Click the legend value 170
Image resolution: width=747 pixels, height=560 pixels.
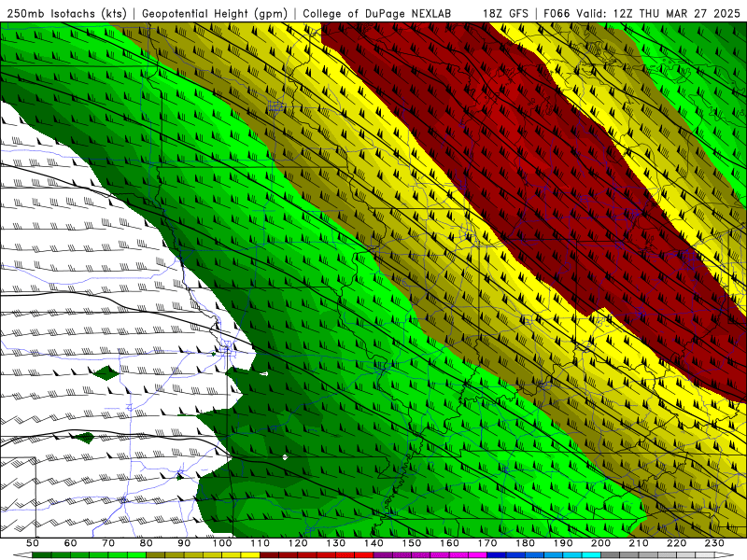point(487,543)
